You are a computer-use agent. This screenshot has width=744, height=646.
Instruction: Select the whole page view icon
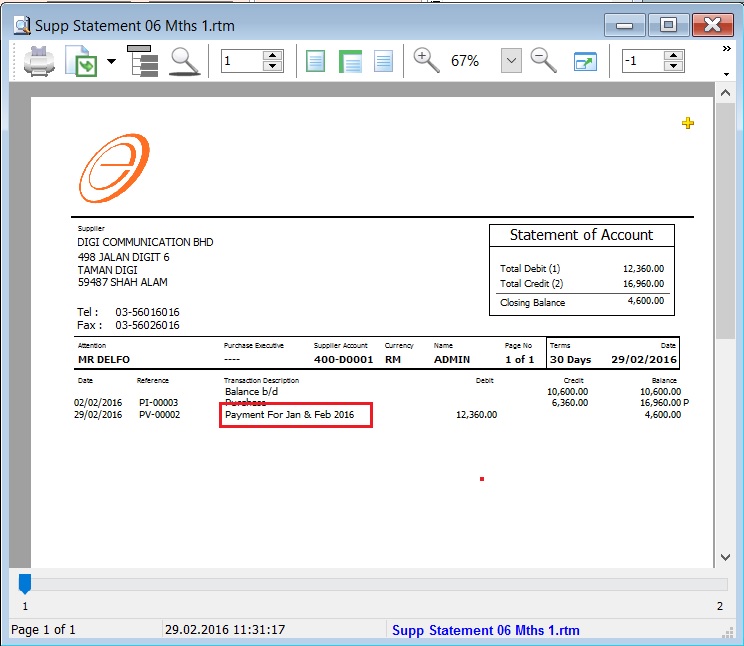[316, 62]
